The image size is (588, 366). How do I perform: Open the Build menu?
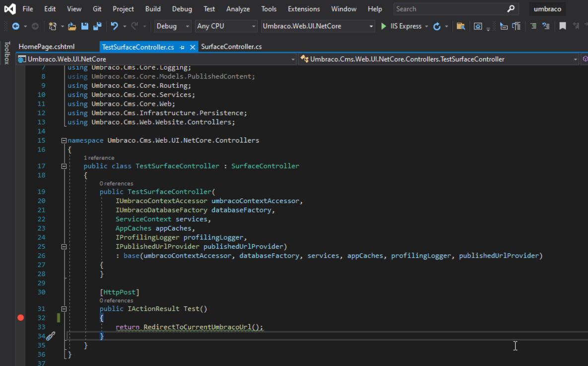pyautogui.click(x=153, y=8)
